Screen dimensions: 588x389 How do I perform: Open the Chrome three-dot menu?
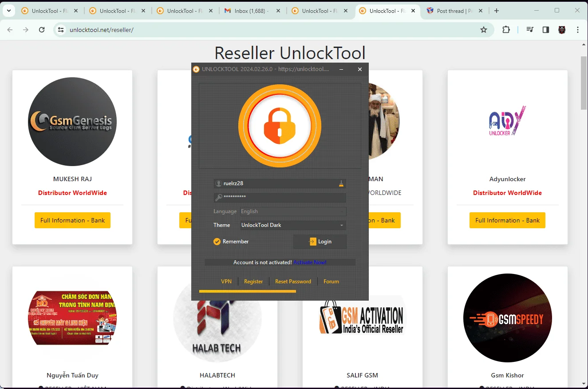pyautogui.click(x=578, y=30)
